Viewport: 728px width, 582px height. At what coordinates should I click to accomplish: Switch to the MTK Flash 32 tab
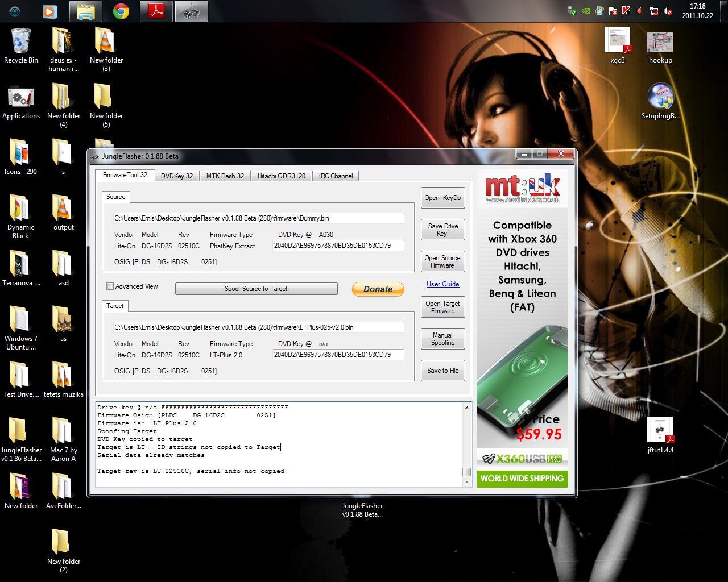pyautogui.click(x=225, y=176)
